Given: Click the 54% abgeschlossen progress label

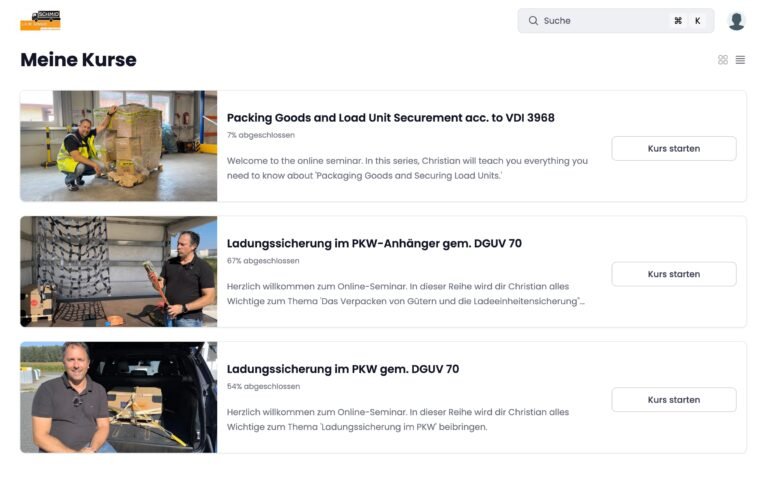Looking at the screenshot, I should pyautogui.click(x=264, y=386).
